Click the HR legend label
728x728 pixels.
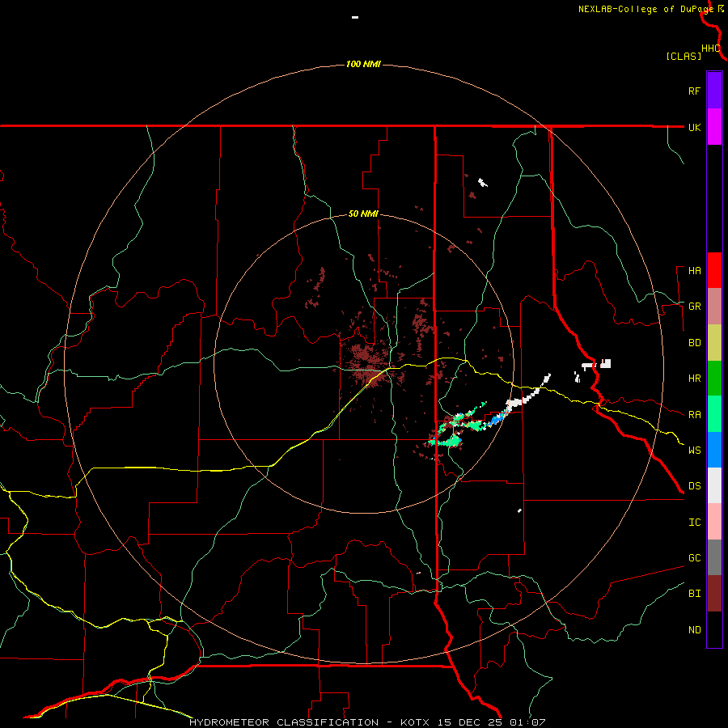coord(694,379)
